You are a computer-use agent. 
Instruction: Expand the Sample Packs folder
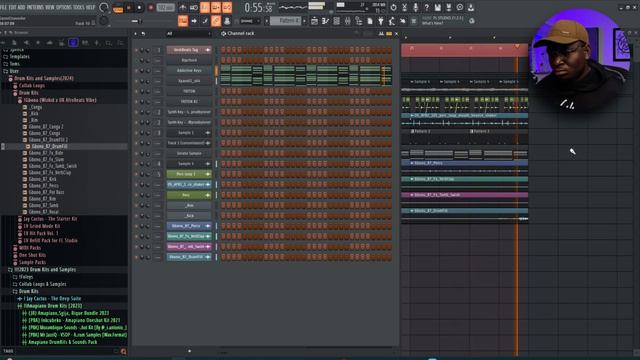[x=32, y=262]
